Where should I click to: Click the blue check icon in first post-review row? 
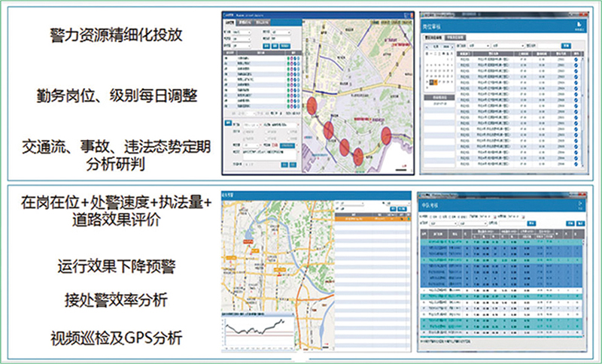[x=576, y=59]
